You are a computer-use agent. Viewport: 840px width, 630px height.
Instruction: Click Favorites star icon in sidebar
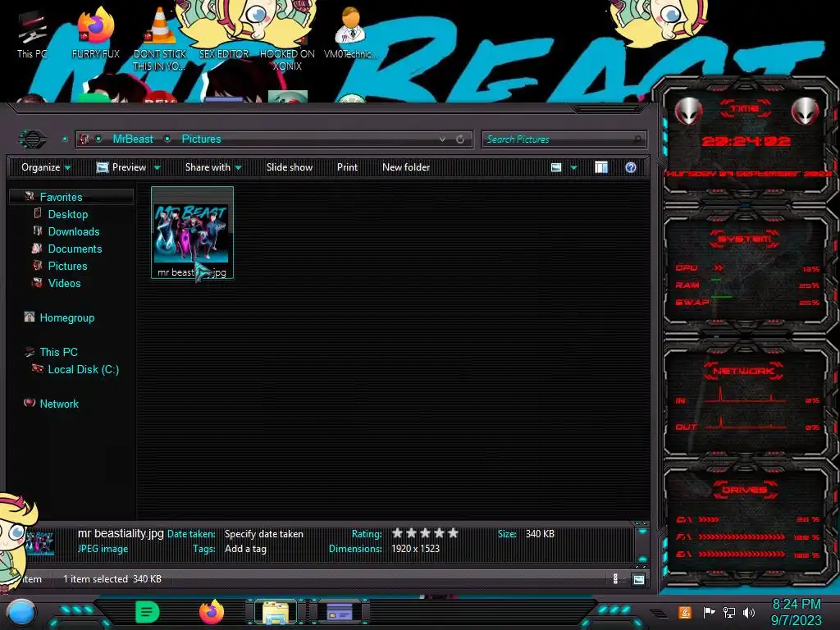30,197
